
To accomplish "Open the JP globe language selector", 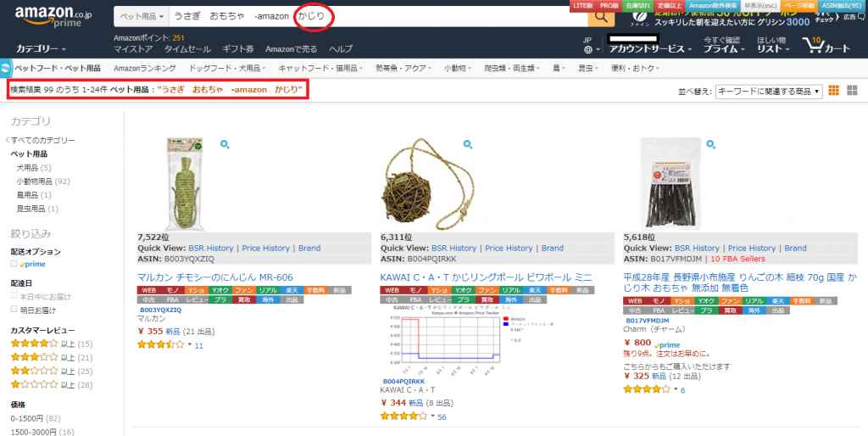I will point(591,46).
